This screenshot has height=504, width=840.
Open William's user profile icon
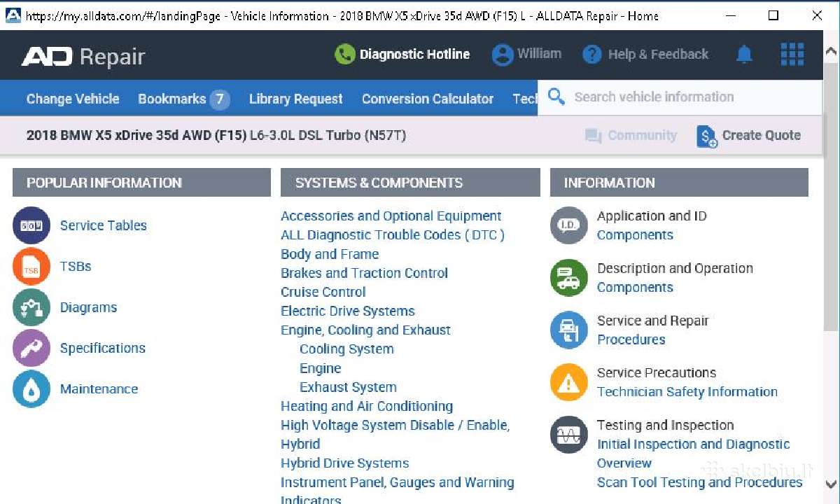pyautogui.click(x=502, y=55)
